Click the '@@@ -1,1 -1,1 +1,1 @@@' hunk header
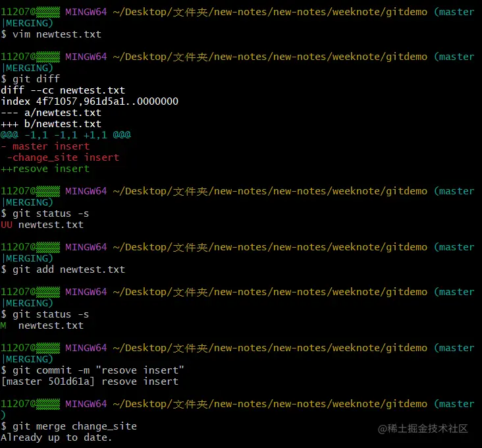482x448 pixels. point(66,134)
